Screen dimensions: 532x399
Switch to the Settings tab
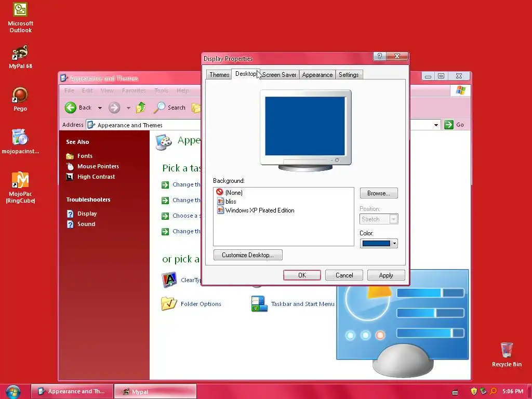349,75
